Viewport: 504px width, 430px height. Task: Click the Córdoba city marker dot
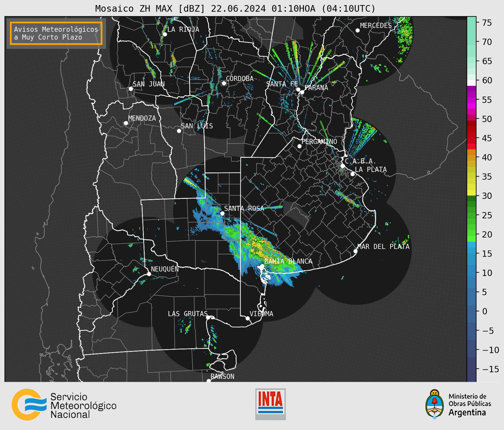tap(224, 83)
